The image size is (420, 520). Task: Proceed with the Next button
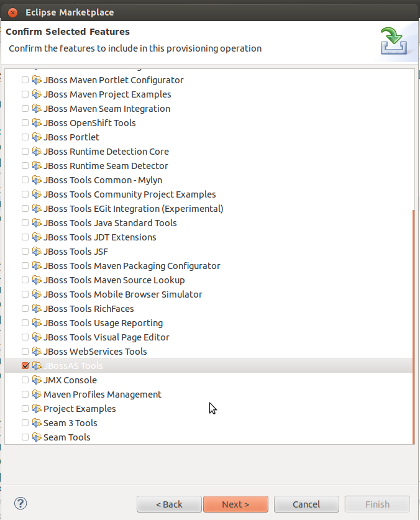235,504
